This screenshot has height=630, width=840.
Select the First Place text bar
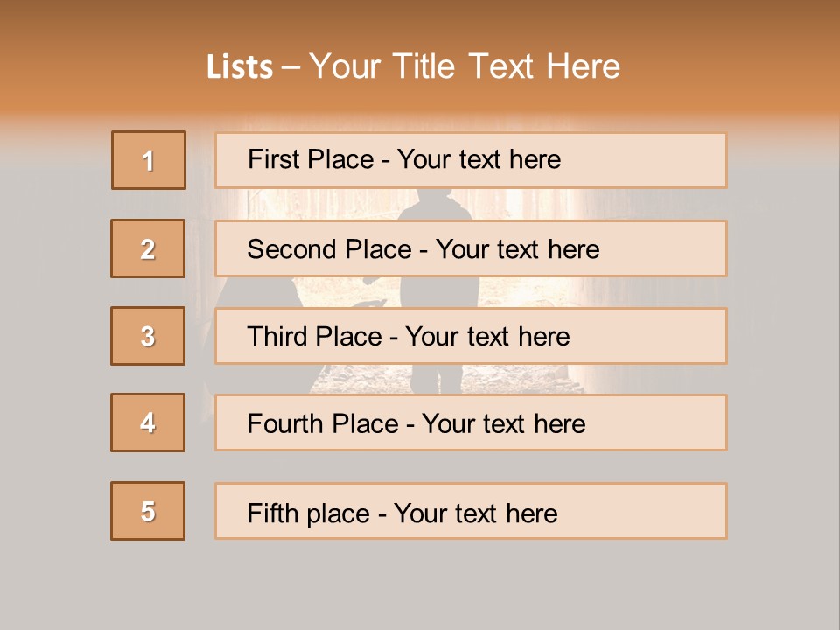coord(471,160)
